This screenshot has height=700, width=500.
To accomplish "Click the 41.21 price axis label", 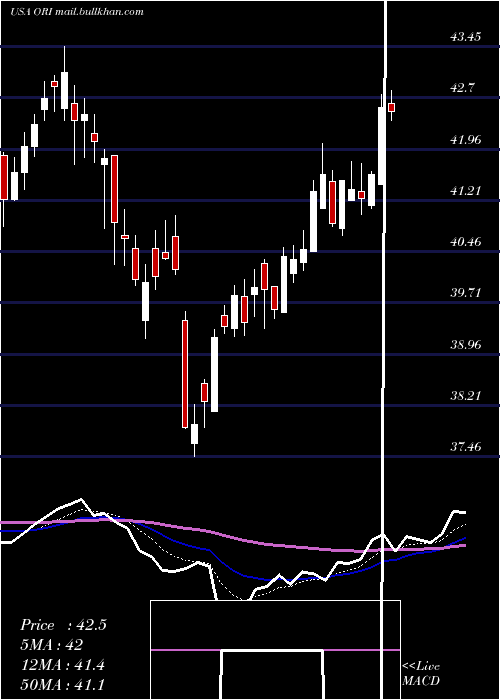I will click(466, 191).
